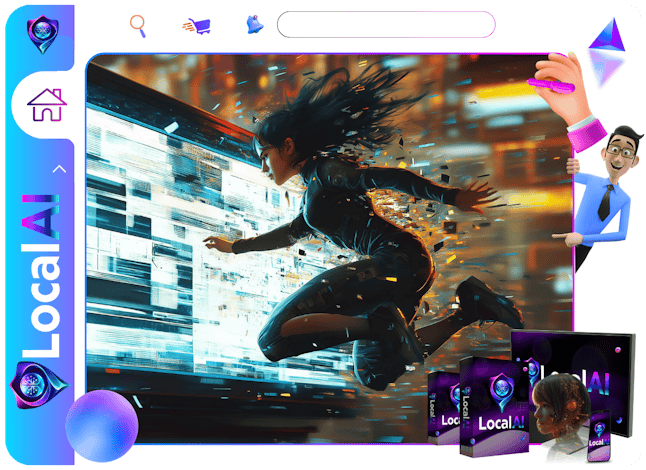This screenshot has width=646, height=470.
Task: Click the LocalAI shield logo at top-left
Action: point(42,32)
